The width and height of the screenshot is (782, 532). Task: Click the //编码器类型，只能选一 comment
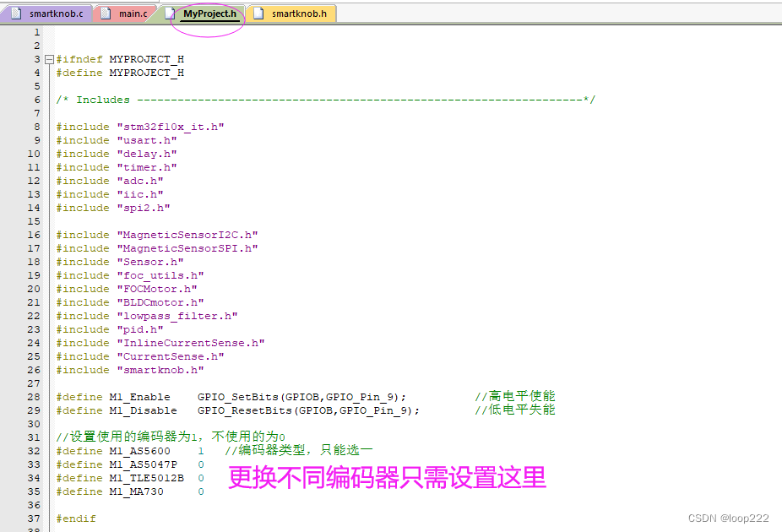click(299, 450)
